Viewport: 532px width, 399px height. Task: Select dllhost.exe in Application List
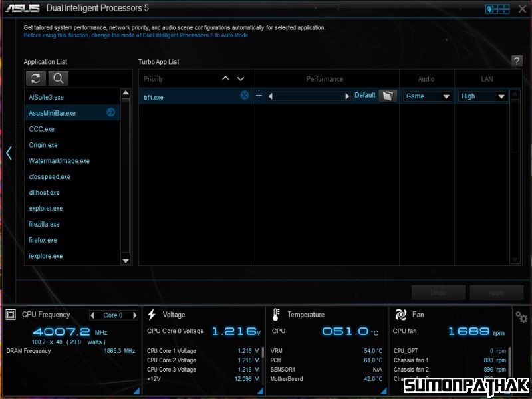coord(72,192)
